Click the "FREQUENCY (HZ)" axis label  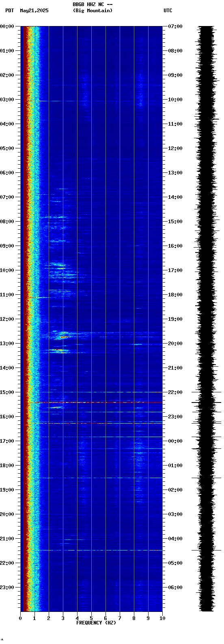coord(96,623)
